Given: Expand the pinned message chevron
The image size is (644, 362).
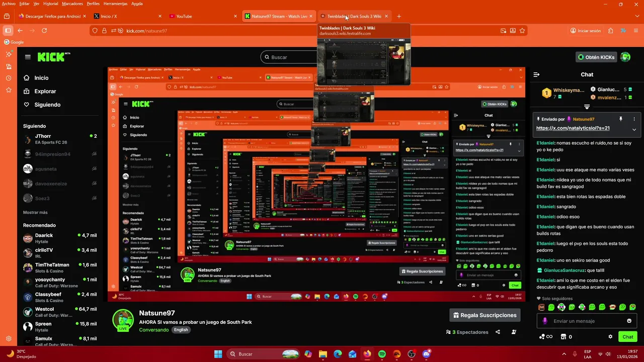Looking at the screenshot, I should [634, 129].
